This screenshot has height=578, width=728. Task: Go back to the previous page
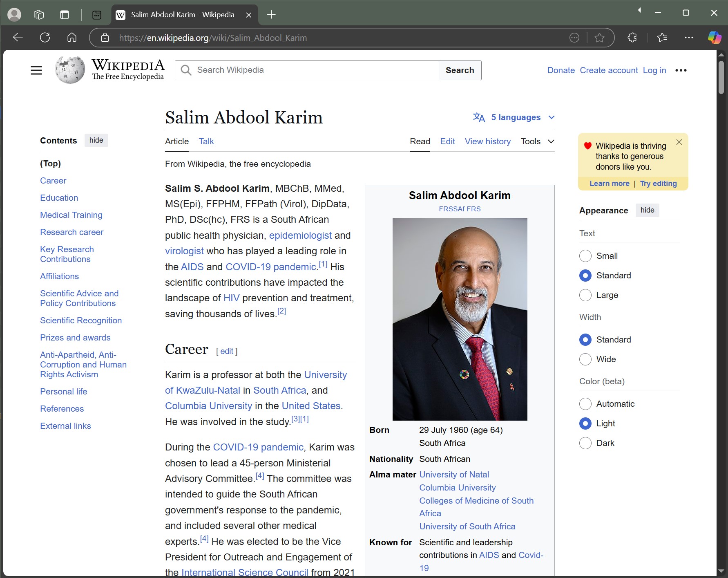pyautogui.click(x=18, y=38)
